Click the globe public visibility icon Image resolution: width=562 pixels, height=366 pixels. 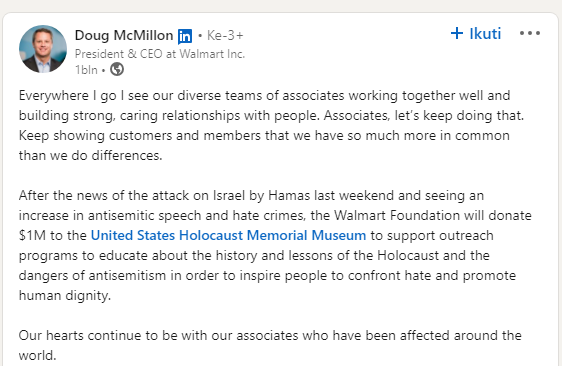(117, 69)
